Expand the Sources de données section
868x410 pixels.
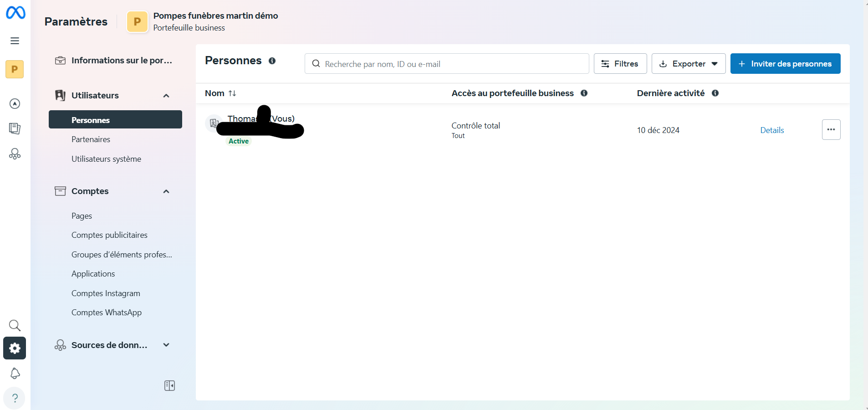tap(166, 345)
